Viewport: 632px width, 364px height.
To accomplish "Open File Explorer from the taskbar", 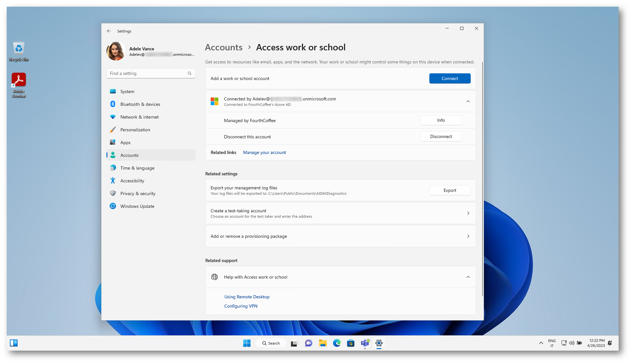I will [x=323, y=343].
